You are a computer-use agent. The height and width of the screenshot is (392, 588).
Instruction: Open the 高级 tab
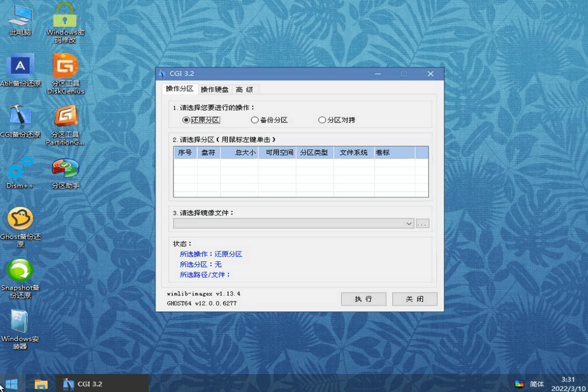245,89
